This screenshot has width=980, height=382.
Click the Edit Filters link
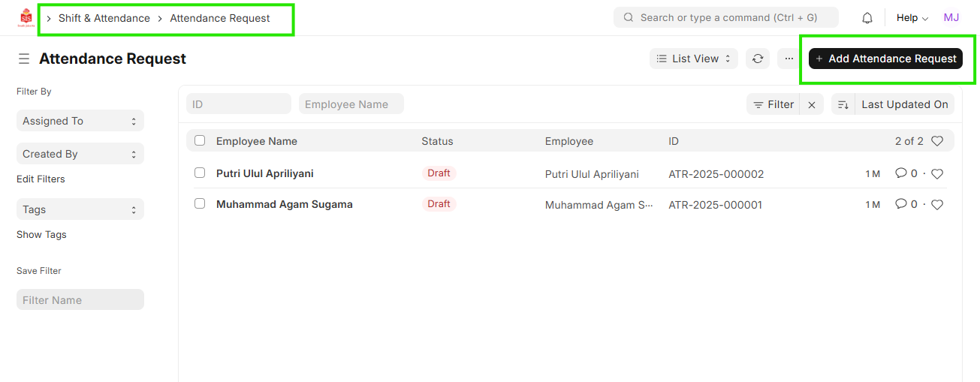(41, 179)
